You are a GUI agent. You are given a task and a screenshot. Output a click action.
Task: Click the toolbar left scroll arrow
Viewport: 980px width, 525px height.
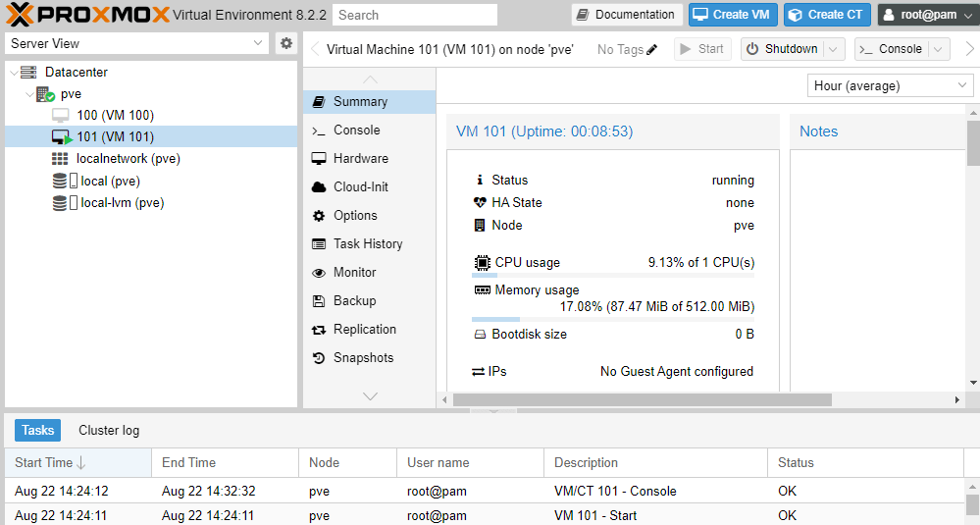(316, 49)
